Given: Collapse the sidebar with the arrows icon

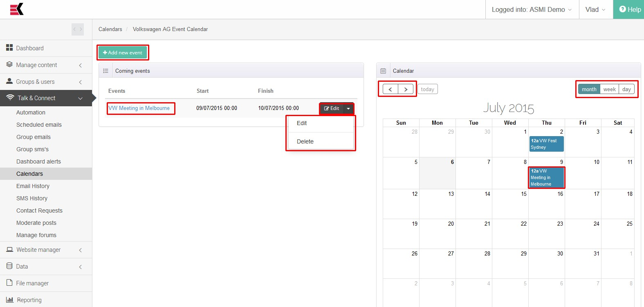Looking at the screenshot, I should coord(78,29).
